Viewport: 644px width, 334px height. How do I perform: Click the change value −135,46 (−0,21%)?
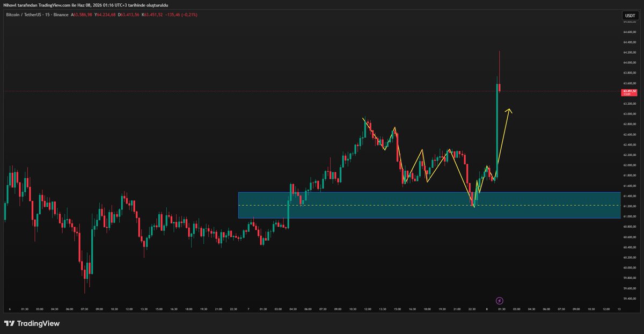[182, 14]
